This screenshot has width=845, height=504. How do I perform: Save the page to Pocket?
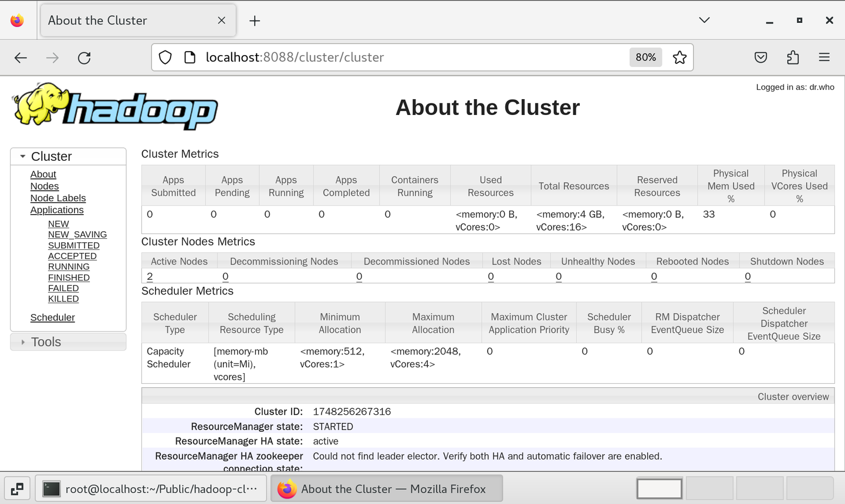click(x=760, y=57)
